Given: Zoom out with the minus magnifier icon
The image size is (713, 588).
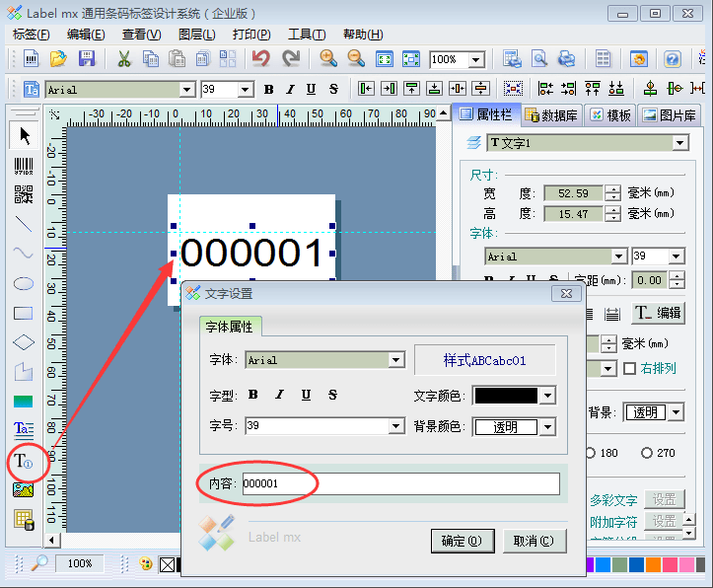Looking at the screenshot, I should point(356,58).
